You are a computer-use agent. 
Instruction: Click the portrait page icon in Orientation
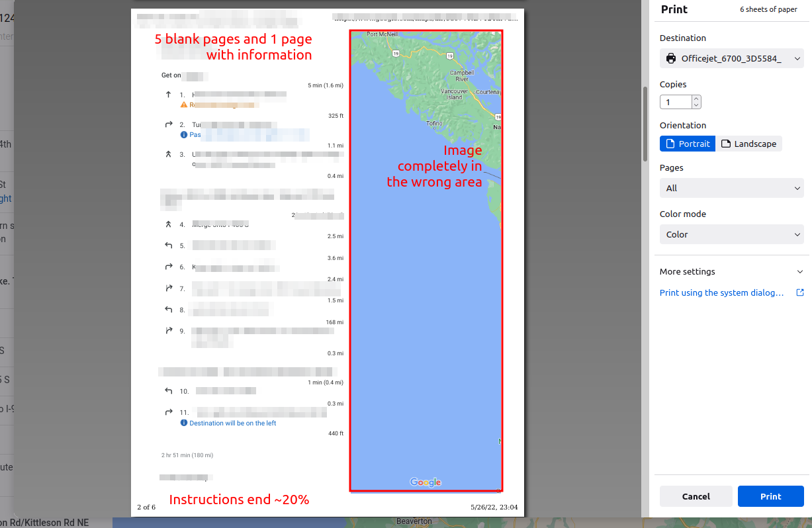[670, 144]
